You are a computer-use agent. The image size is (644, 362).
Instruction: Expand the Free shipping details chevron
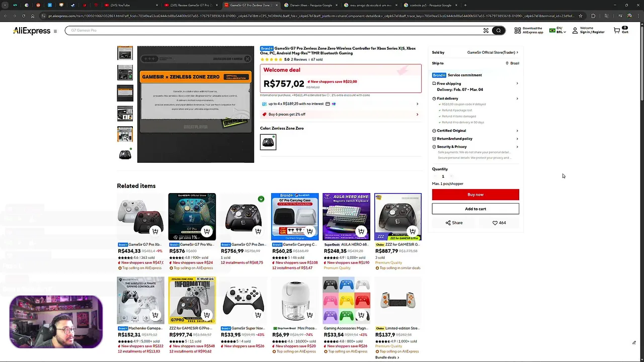point(517,83)
